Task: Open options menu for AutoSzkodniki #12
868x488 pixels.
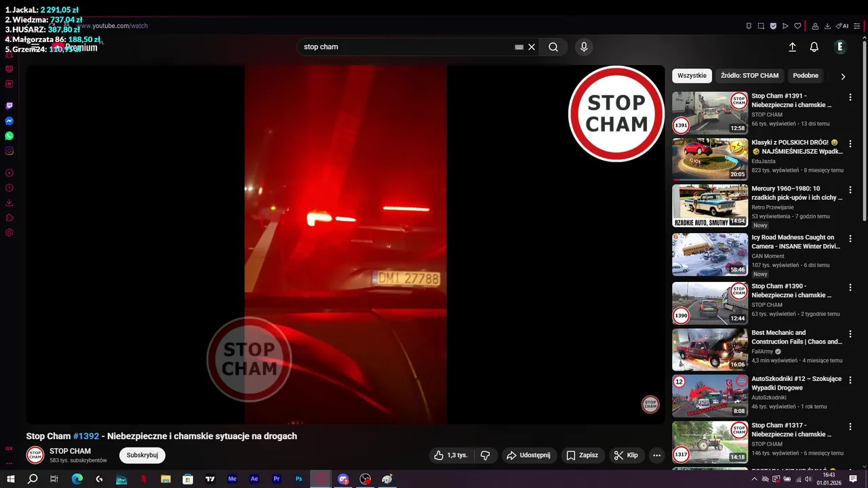Action: (x=850, y=380)
